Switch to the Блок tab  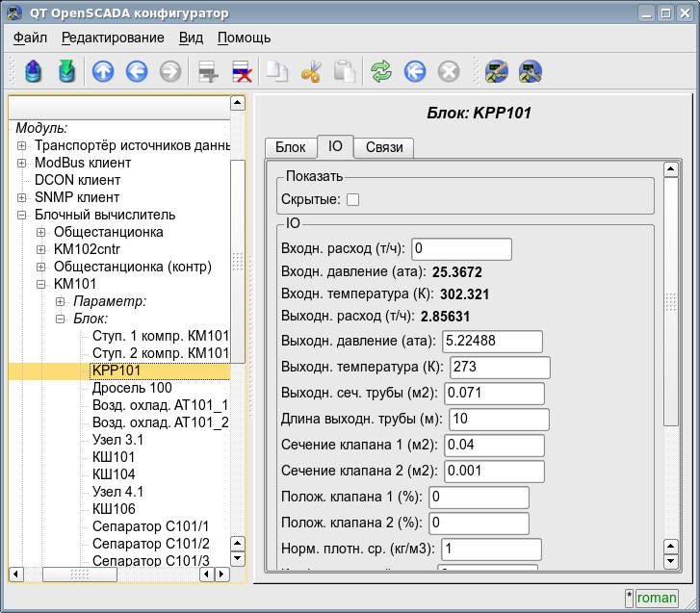290,147
